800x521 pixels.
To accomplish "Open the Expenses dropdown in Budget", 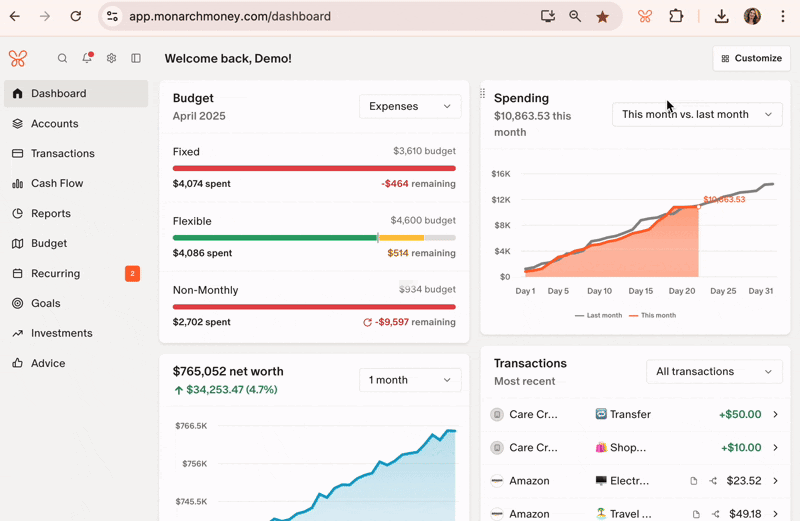I will coord(410,107).
